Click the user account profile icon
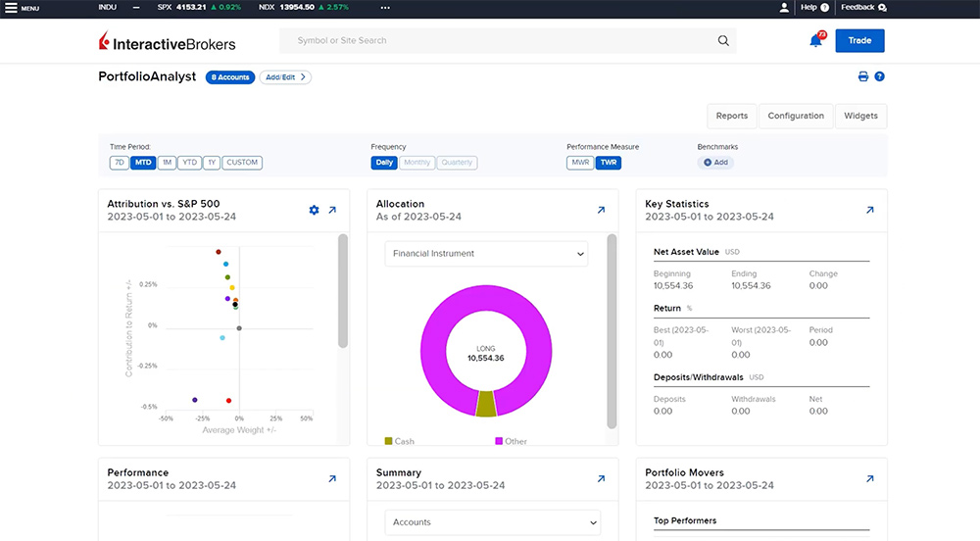The image size is (980, 541). click(x=784, y=7)
